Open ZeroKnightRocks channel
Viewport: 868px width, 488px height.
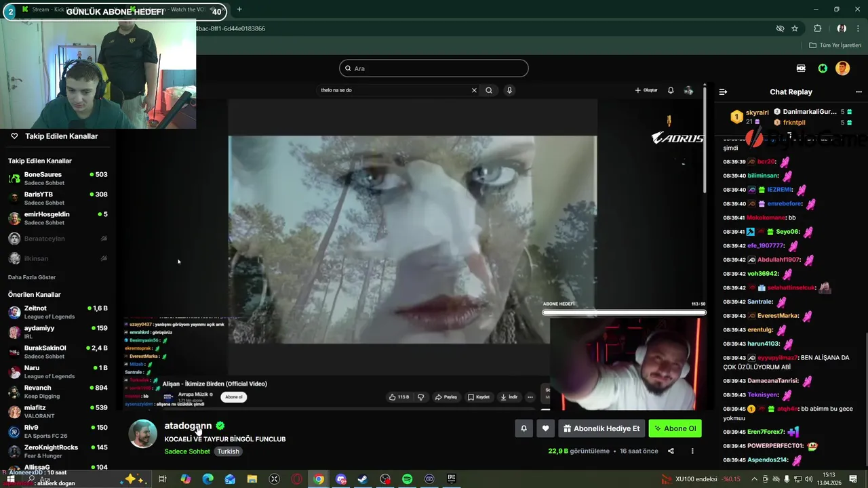[x=58, y=451]
